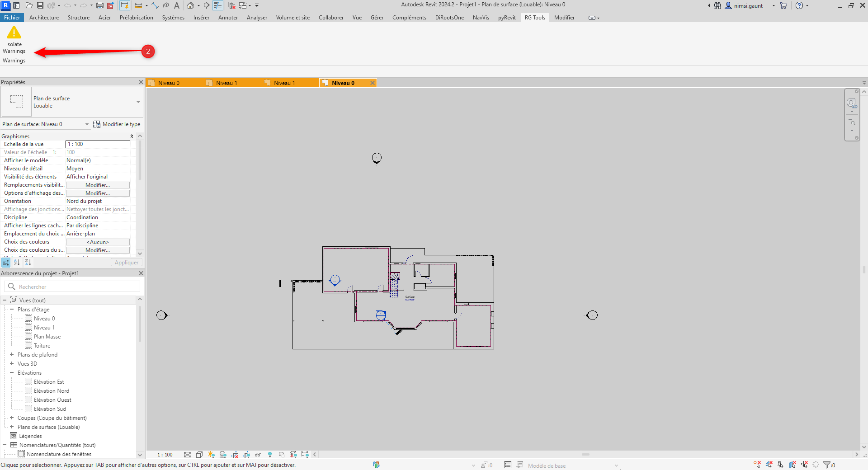This screenshot has height=470, width=868.
Task: Open the Plan de surface Louable type selector
Action: [72, 102]
